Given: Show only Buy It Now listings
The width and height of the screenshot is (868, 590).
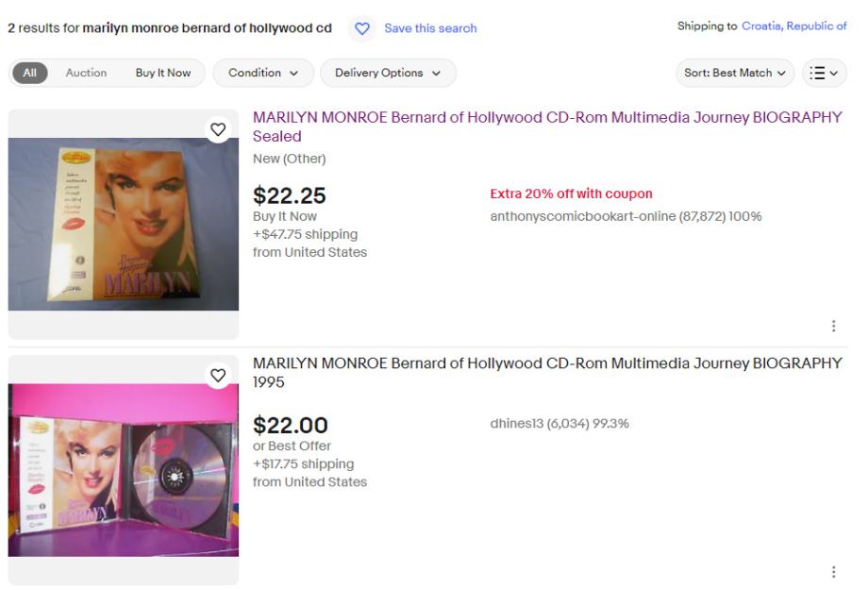Looking at the screenshot, I should 162,73.
